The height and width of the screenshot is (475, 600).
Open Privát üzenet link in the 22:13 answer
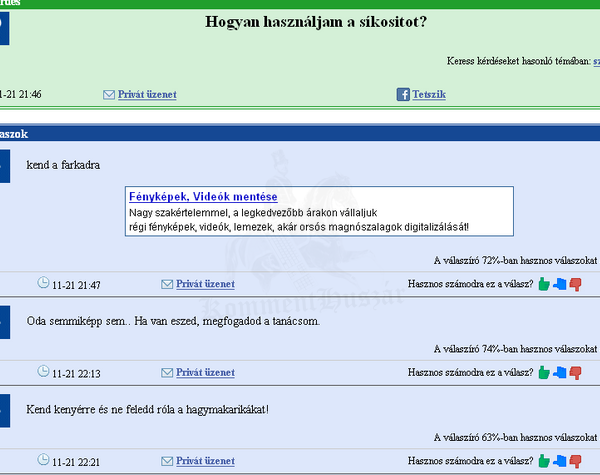click(x=205, y=372)
